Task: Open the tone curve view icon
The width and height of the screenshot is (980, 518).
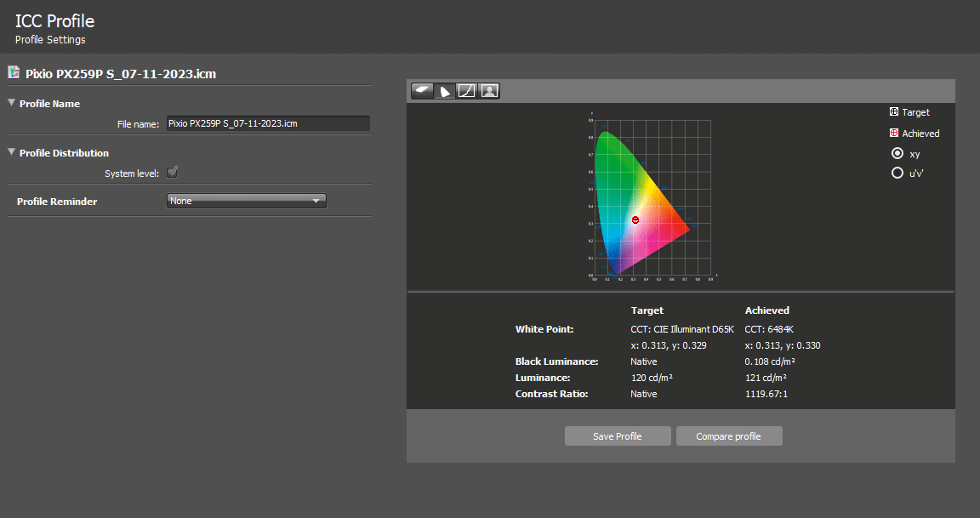Action: tap(466, 91)
